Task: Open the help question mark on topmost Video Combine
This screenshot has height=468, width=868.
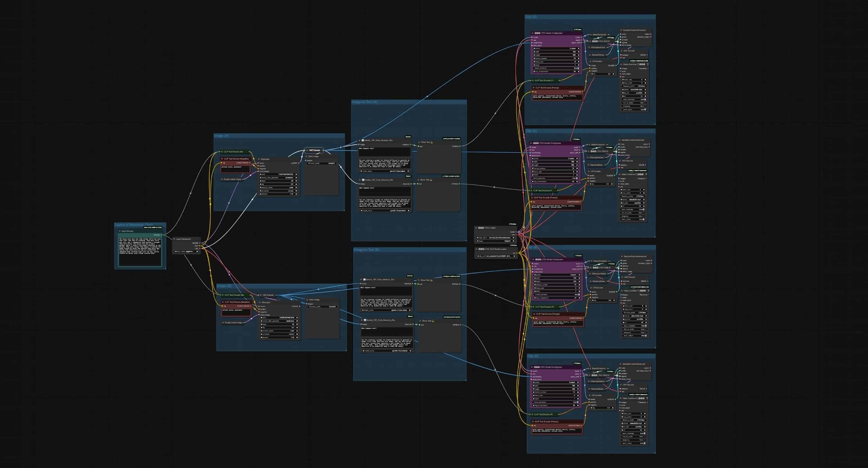Action: [648, 64]
